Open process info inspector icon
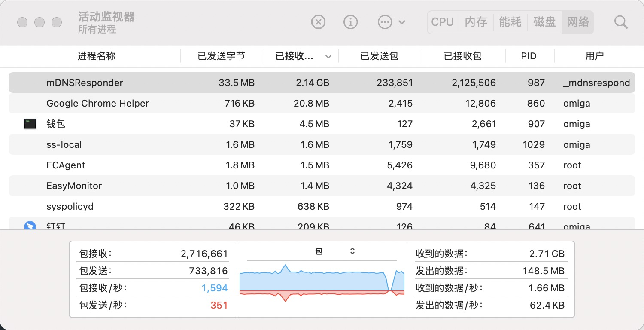644x330 pixels. coord(351,22)
